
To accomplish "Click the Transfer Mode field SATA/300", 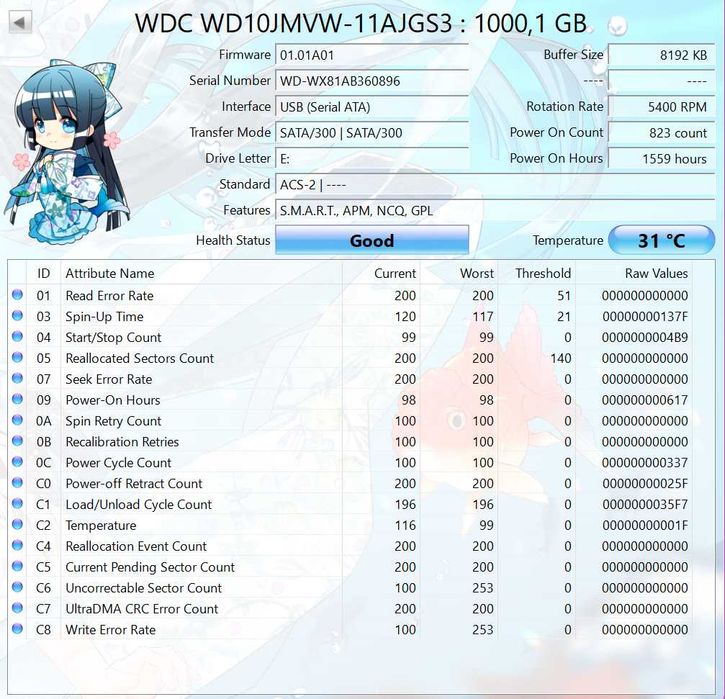I will (x=372, y=133).
